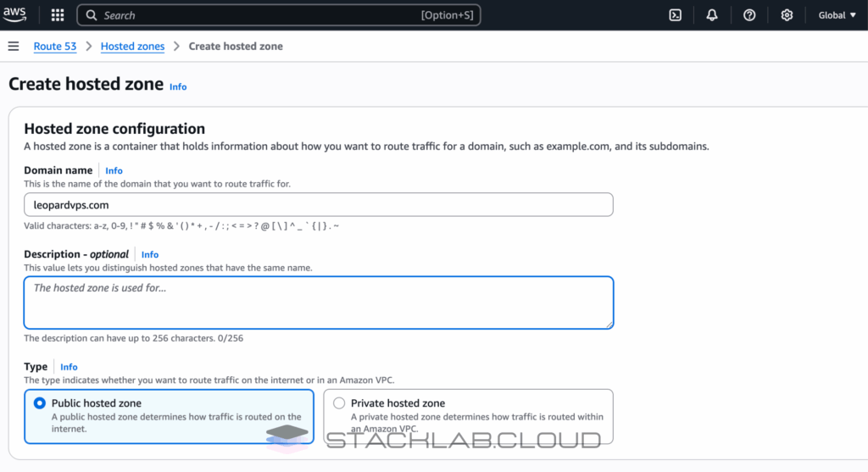Go to Route 53 breadcrumb

(x=55, y=46)
